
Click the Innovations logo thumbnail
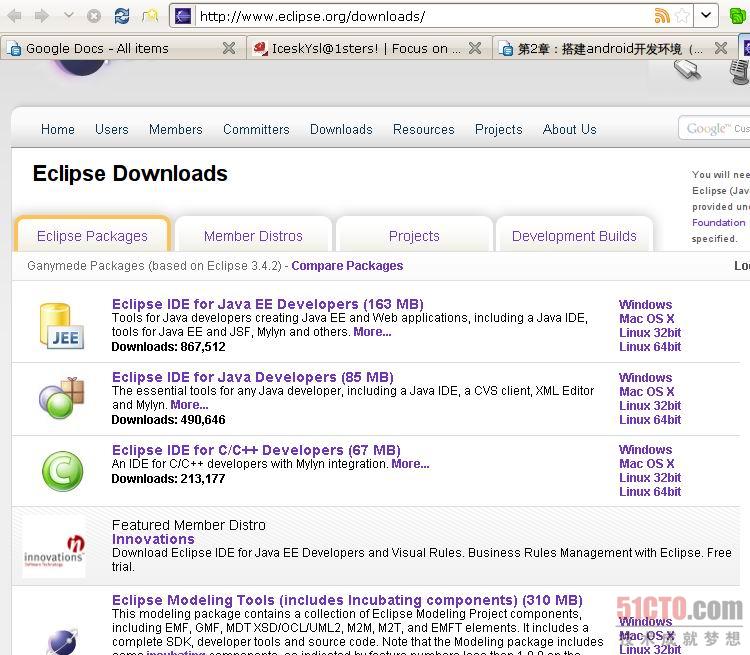(x=54, y=548)
